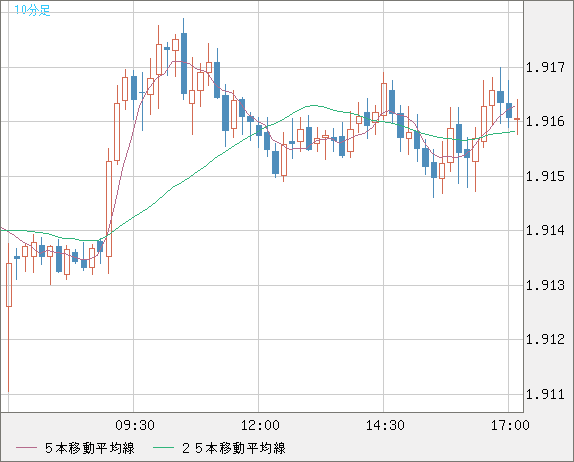Click the 1.912 price axis label
Viewport: 574px width, 462px height.
pyautogui.click(x=545, y=339)
